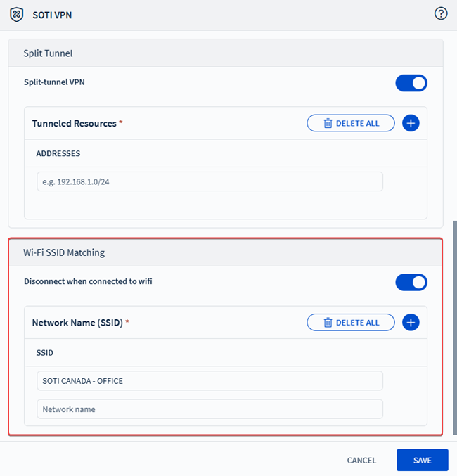457x476 pixels.
Task: Delete all Tunneled Resources entries
Action: tap(350, 123)
